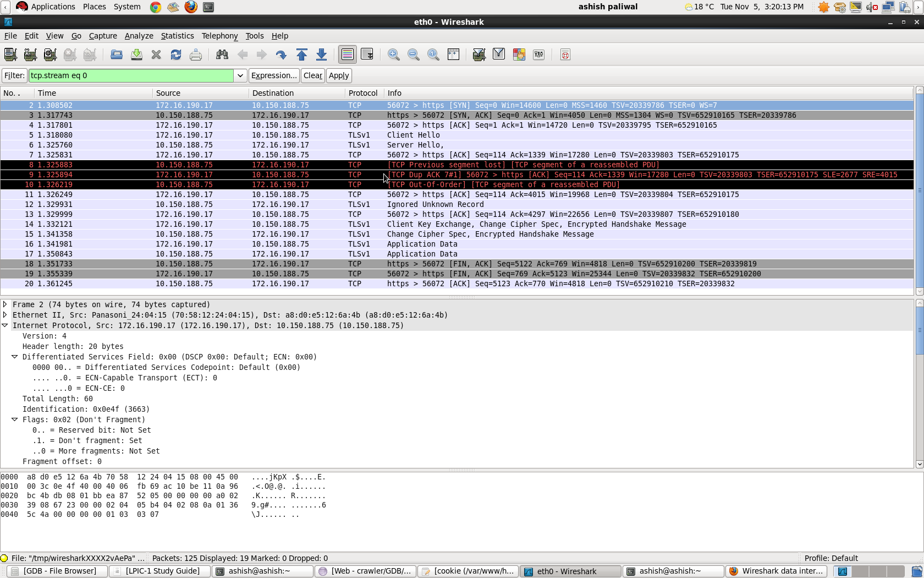
Task: Print packets toolbar icon
Action: (x=196, y=54)
